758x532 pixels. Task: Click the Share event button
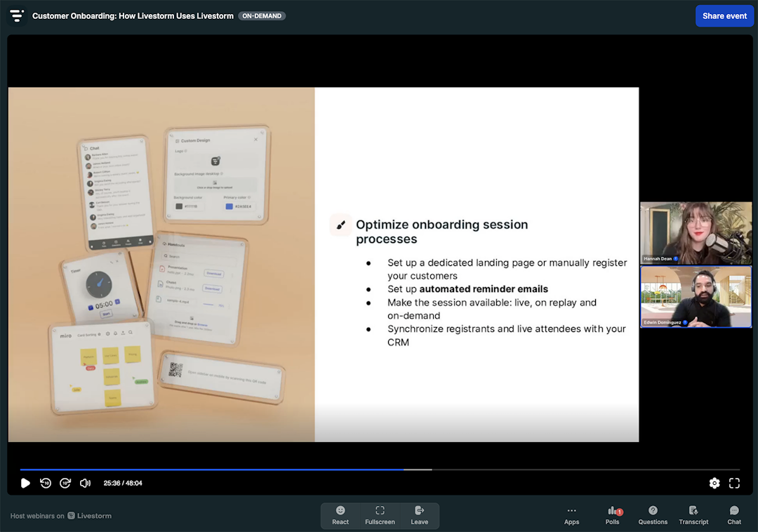724,16
